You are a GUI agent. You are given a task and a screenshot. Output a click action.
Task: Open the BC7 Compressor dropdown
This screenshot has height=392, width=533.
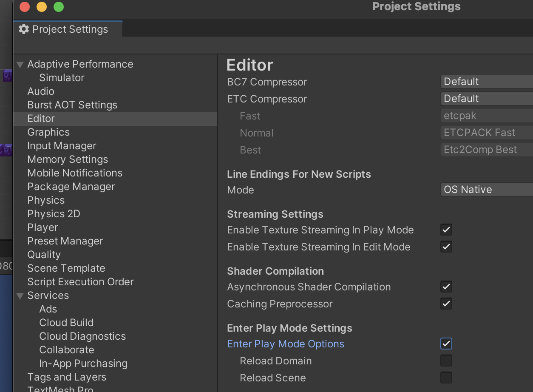pyautogui.click(x=486, y=82)
